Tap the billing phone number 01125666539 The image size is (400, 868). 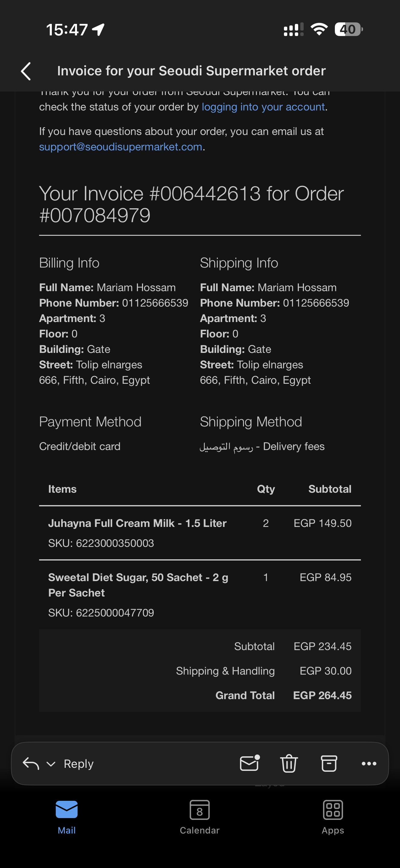(x=155, y=303)
